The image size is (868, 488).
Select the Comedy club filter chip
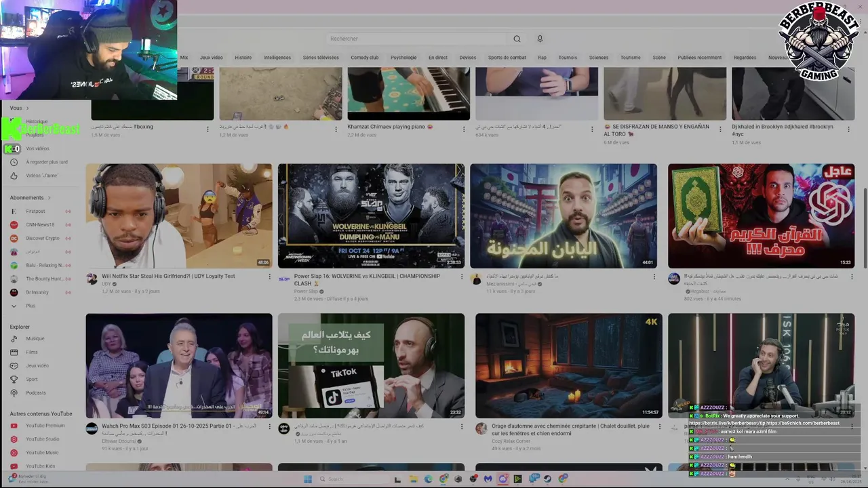[x=365, y=58]
